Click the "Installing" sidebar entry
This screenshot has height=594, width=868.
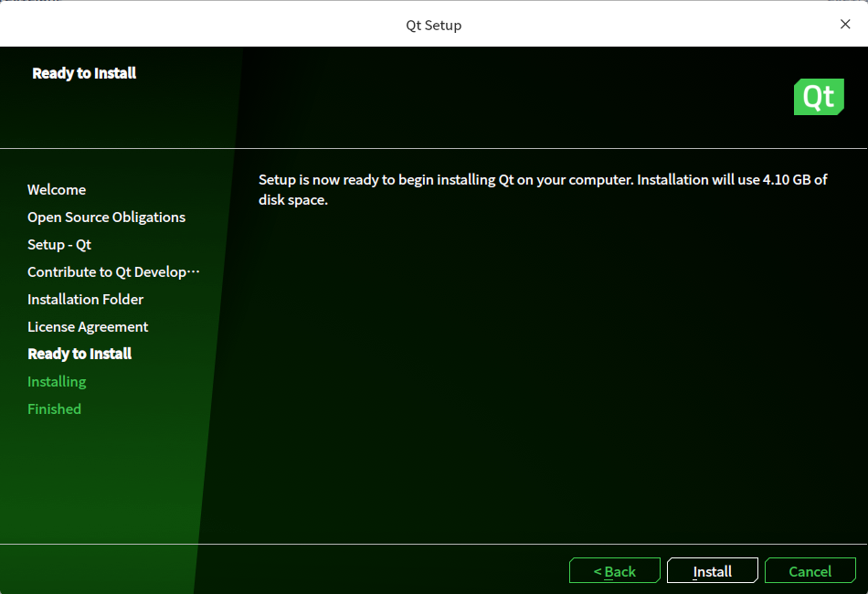coord(57,381)
